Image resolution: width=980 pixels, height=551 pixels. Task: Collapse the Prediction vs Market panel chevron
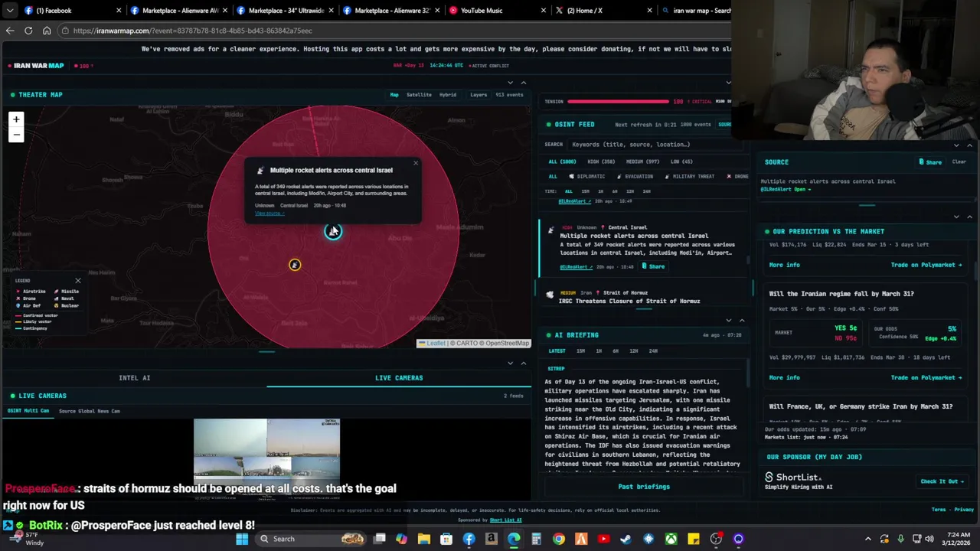pyautogui.click(x=956, y=217)
